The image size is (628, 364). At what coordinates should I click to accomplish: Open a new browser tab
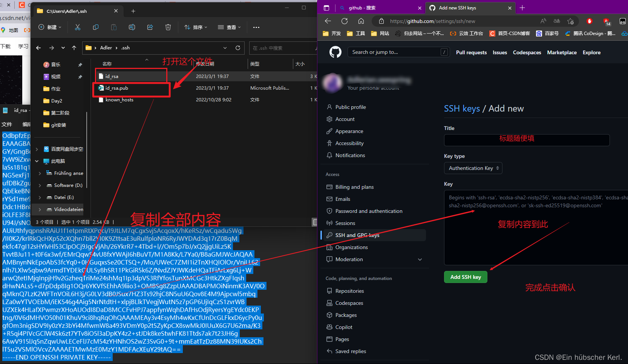[522, 8]
